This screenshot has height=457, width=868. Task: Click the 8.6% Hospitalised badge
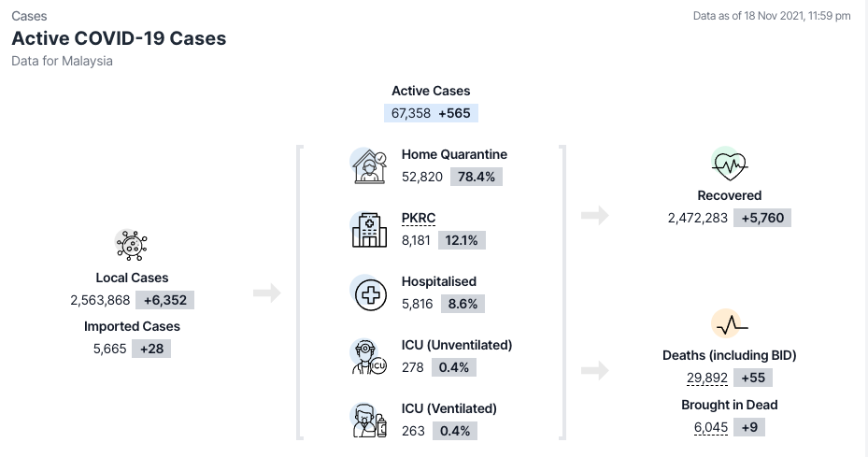(463, 304)
